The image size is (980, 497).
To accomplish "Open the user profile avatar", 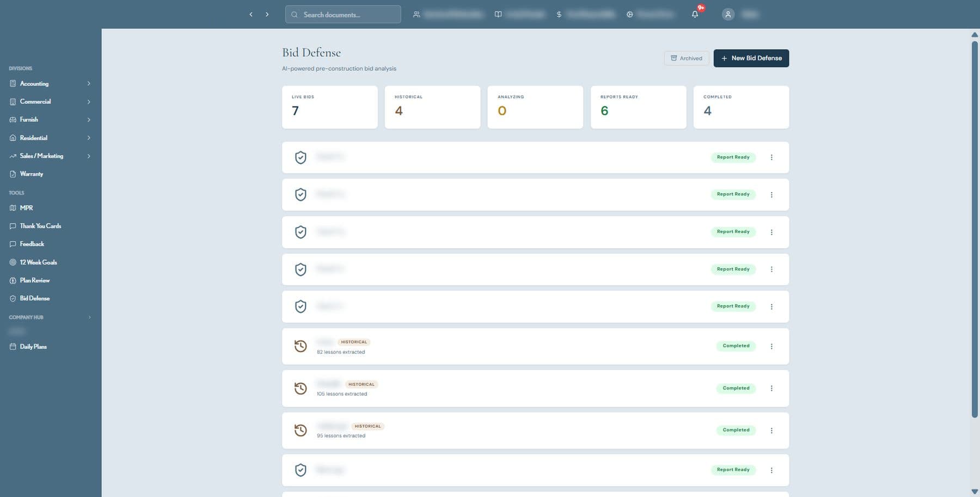I will coord(728,15).
